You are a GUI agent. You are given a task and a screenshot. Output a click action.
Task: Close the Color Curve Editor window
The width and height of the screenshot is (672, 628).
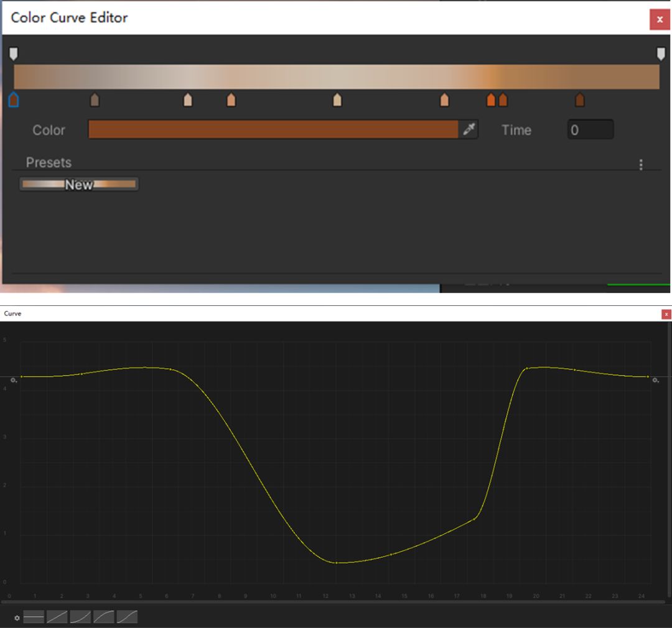click(660, 19)
